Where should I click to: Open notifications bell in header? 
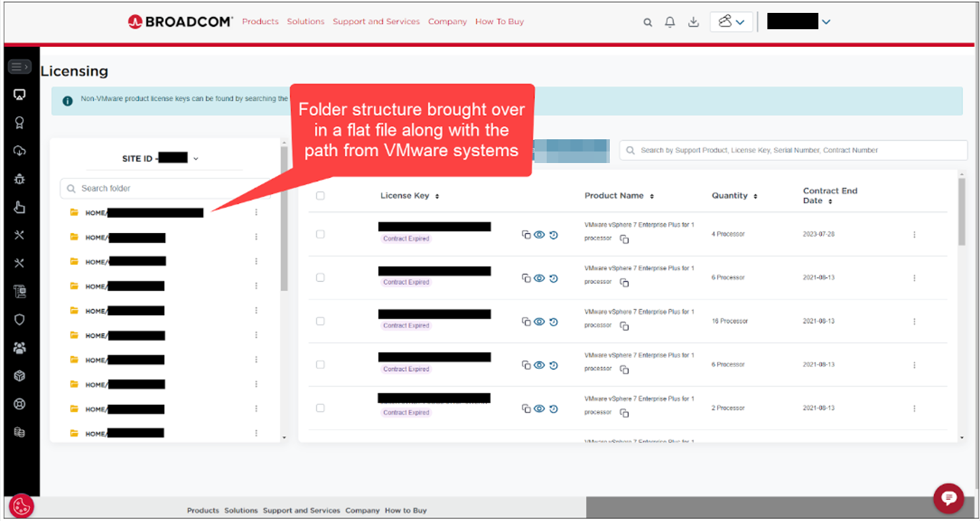[670, 22]
